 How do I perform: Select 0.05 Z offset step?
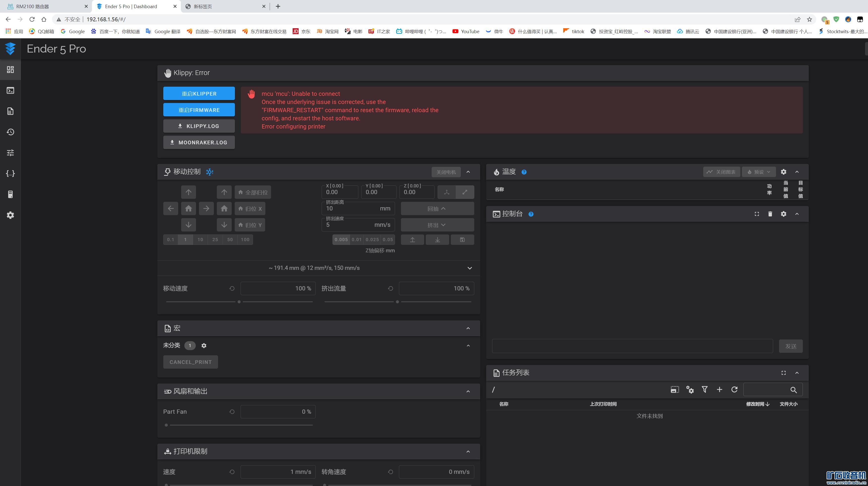click(x=388, y=240)
